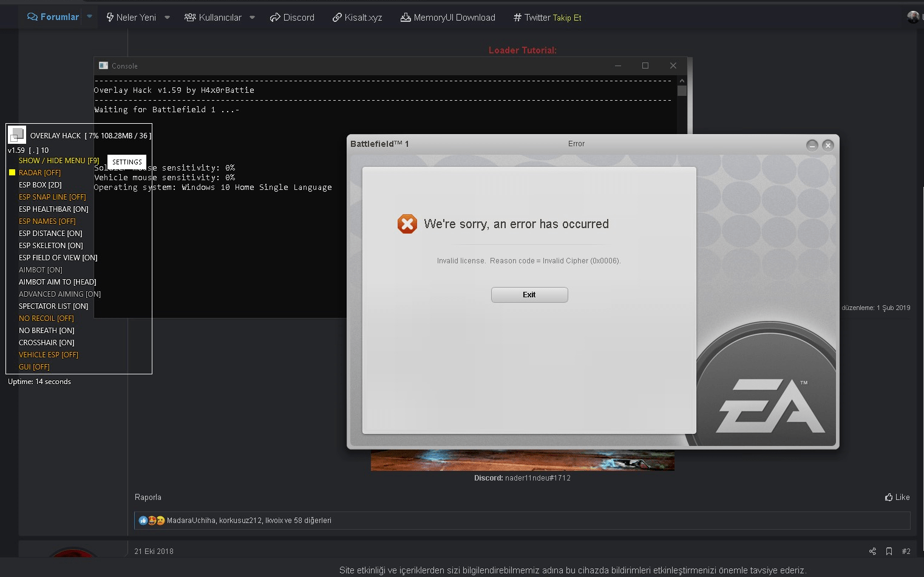Expand the Forumlar dropdown arrow
The image size is (924, 577).
pos(89,17)
